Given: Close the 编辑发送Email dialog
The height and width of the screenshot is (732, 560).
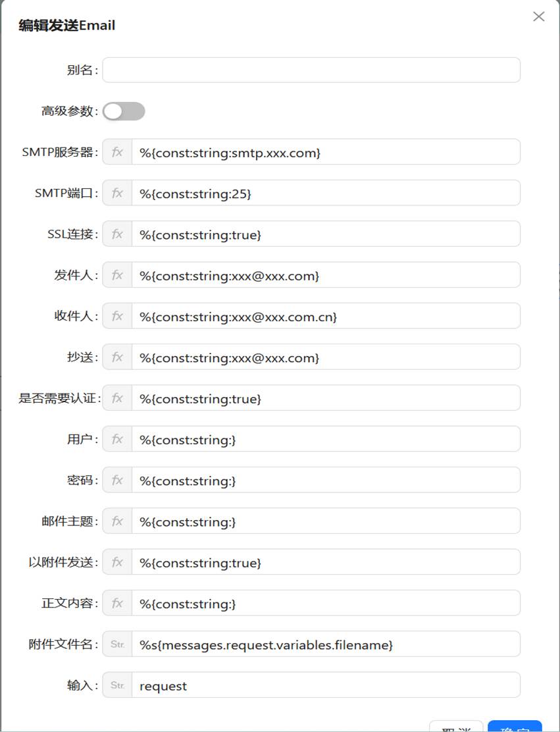Looking at the screenshot, I should coord(538,16).
